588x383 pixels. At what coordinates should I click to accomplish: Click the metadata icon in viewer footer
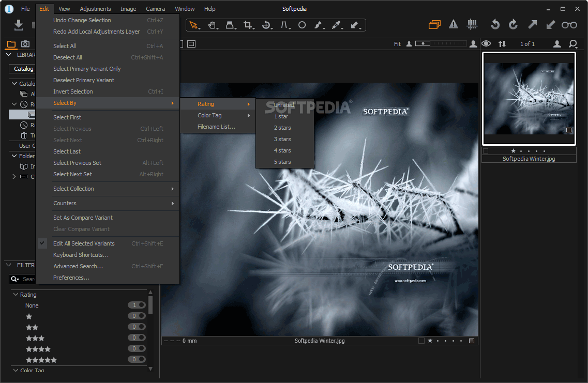472,341
